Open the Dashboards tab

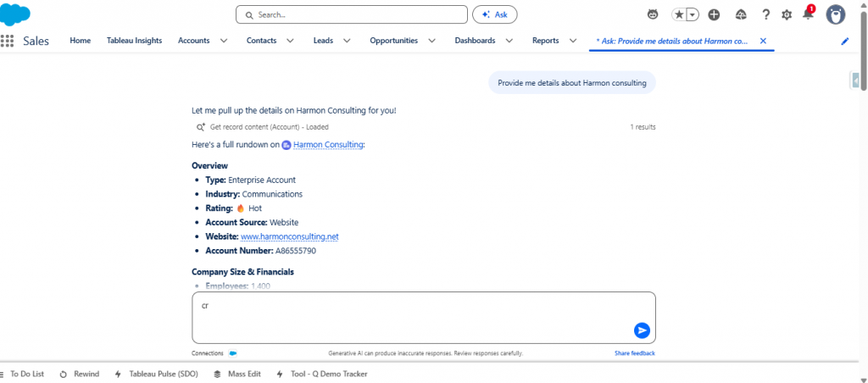pos(475,41)
